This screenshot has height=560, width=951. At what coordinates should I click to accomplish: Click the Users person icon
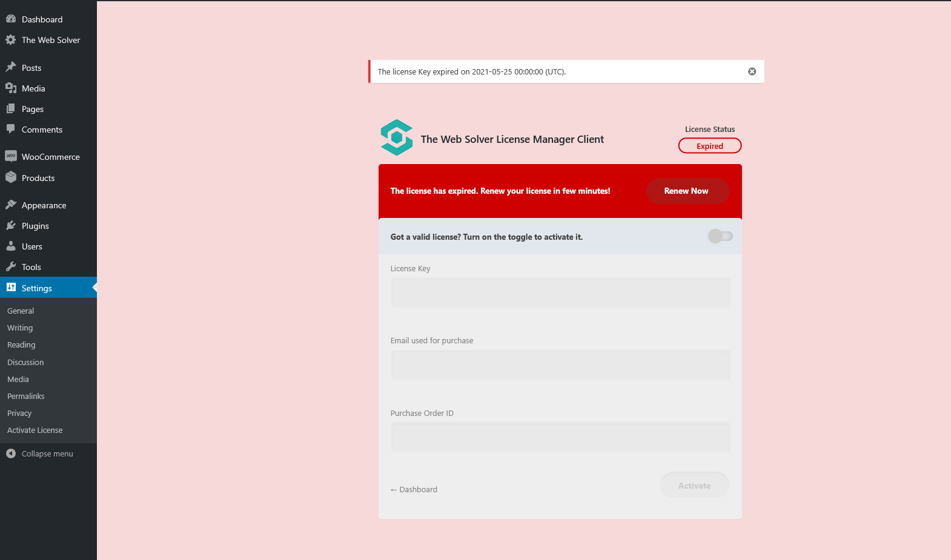(x=11, y=246)
